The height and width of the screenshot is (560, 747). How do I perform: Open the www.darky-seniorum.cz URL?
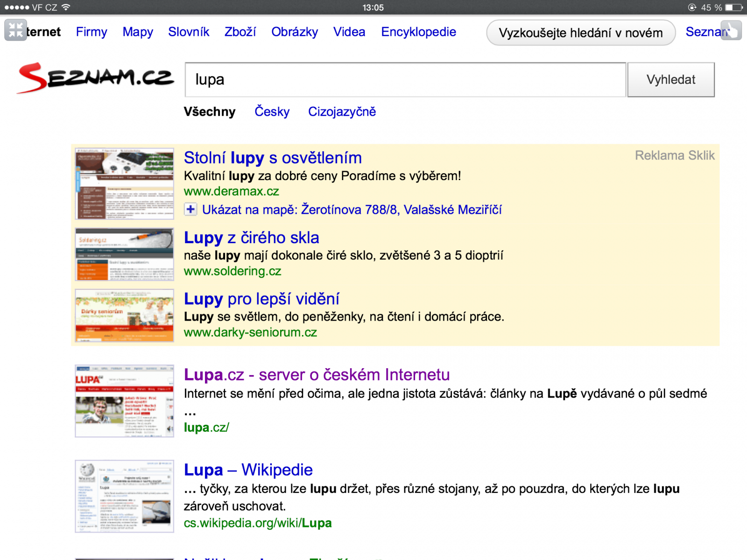pyautogui.click(x=250, y=332)
